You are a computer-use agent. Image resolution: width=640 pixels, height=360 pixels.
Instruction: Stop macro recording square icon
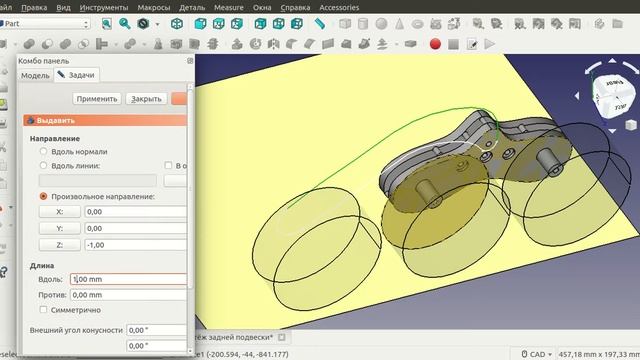tap(453, 44)
